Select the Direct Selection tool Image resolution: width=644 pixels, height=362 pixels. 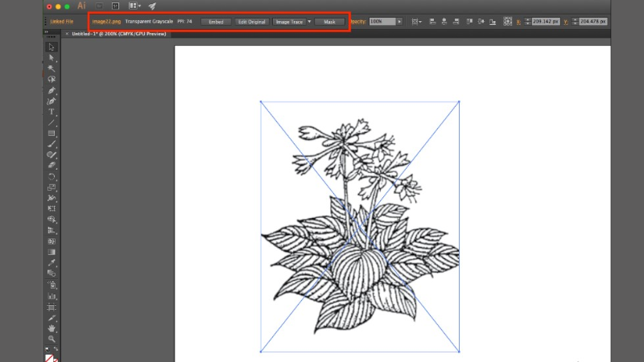(x=52, y=58)
